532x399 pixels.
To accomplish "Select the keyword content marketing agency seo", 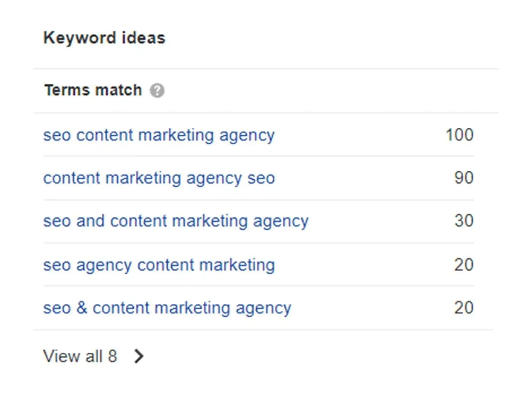I will [x=160, y=178].
